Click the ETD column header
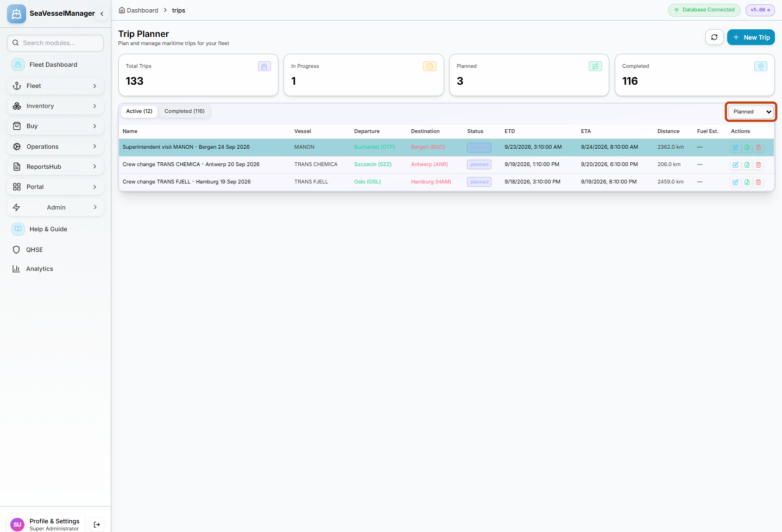Viewport: 782px width, 532px height. (509, 131)
